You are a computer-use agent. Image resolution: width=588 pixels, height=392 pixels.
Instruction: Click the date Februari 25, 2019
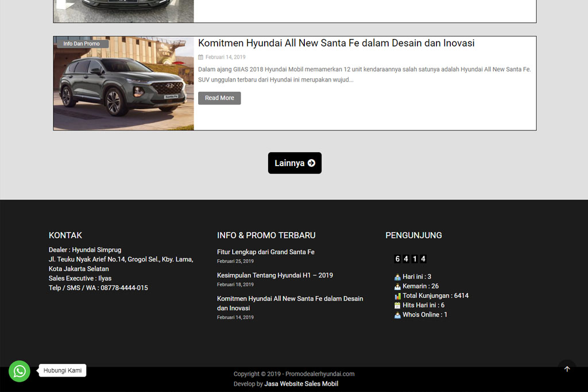pos(235,262)
